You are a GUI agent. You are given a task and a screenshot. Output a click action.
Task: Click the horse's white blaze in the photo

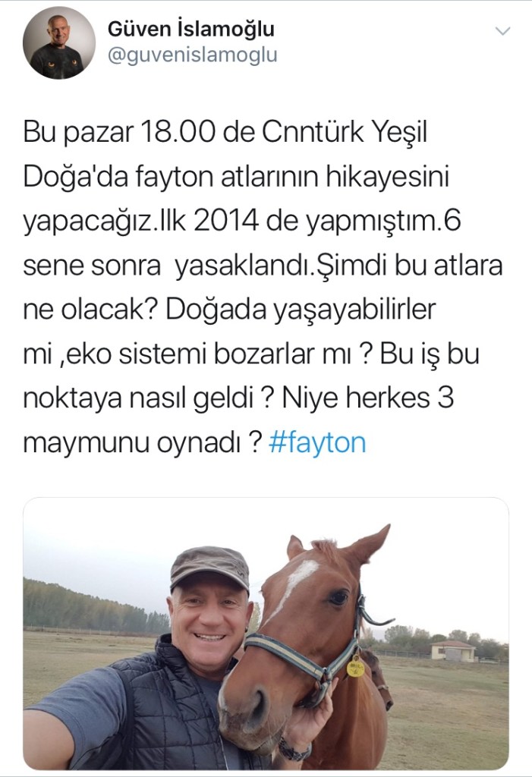click(295, 583)
